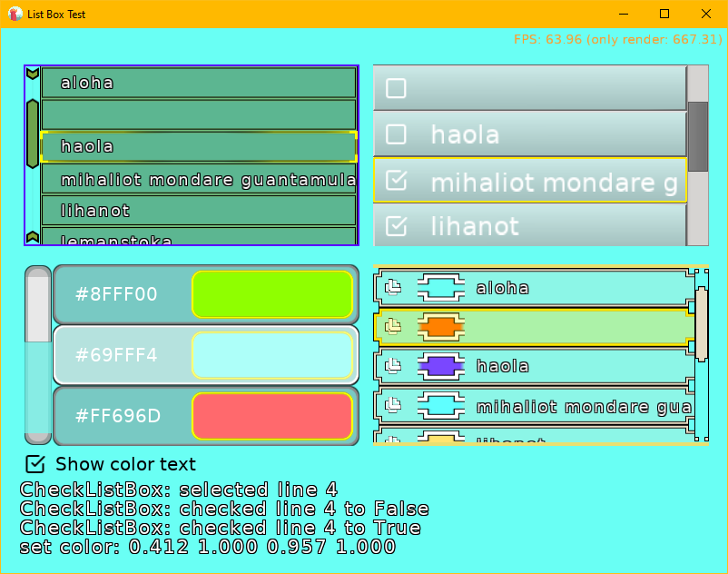Image resolution: width=728 pixels, height=574 pixels.
Task: Click the gray scrollbar thumb of the check list
Action: click(x=697, y=136)
